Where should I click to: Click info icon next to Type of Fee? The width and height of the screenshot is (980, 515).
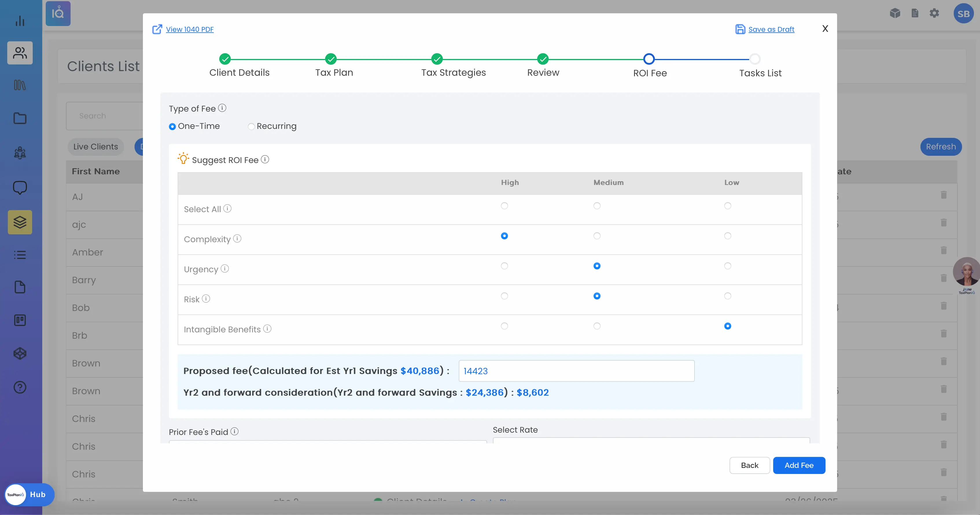(222, 108)
